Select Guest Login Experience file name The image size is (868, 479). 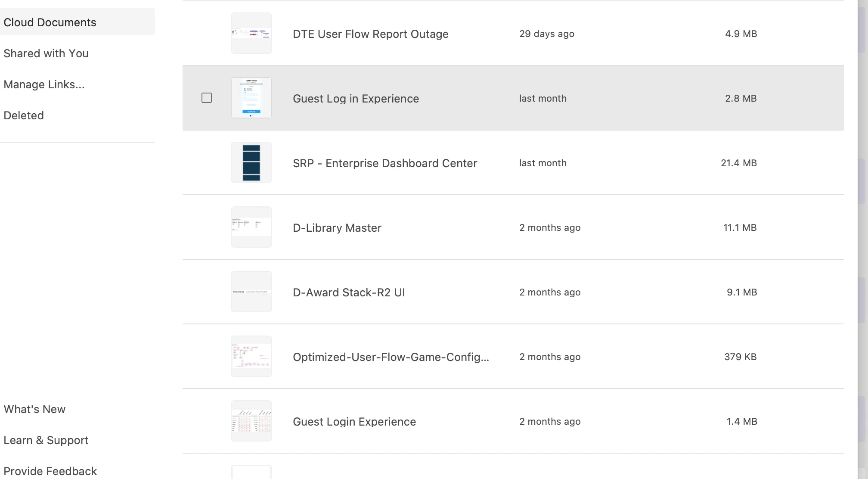[x=354, y=422]
